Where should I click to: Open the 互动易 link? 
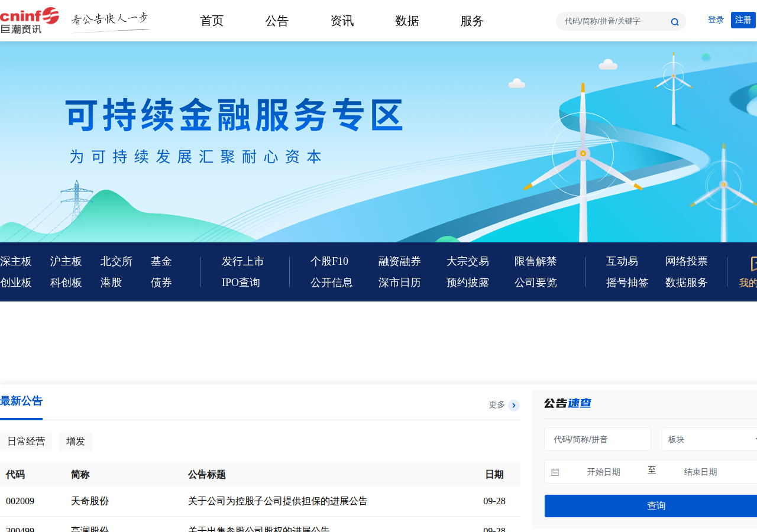(x=622, y=261)
